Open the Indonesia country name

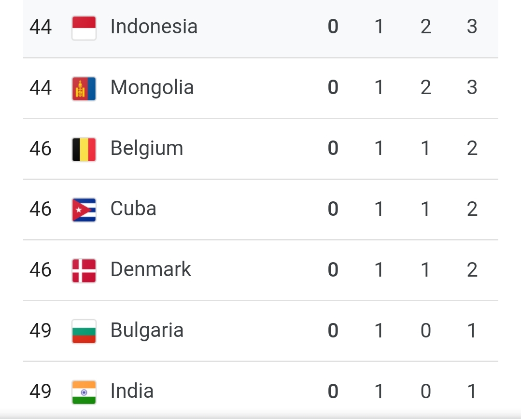154,27
